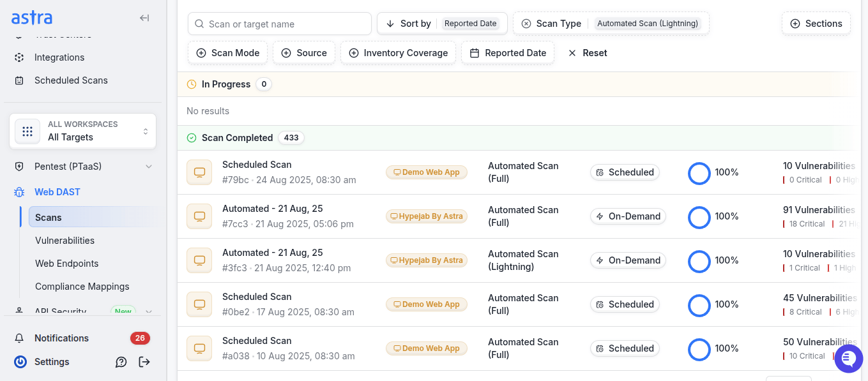The height and width of the screenshot is (381, 868).
Task: Click 45 Vulnerabilities on scan #0be2
Action: pos(820,298)
